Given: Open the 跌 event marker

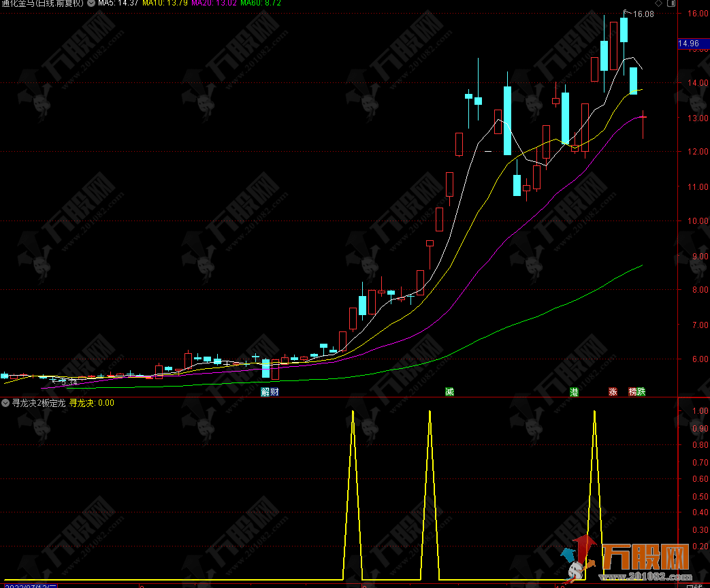Looking at the screenshot, I should pyautogui.click(x=641, y=392).
